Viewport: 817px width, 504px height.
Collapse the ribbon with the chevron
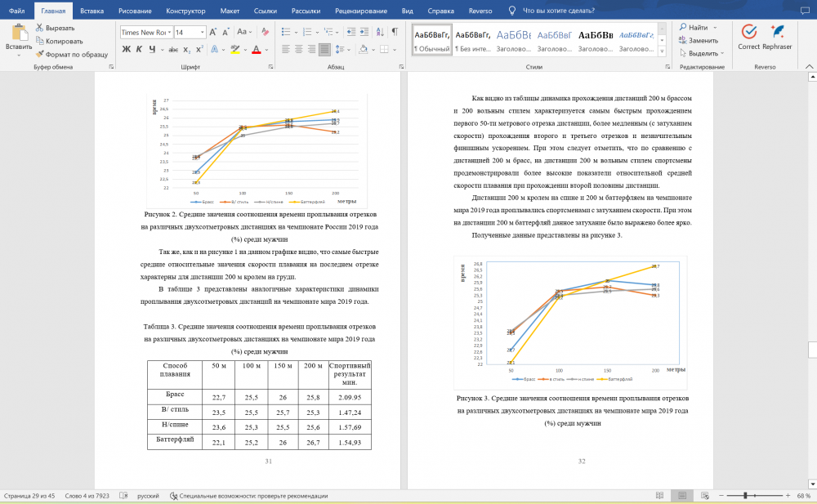pyautogui.click(x=809, y=67)
